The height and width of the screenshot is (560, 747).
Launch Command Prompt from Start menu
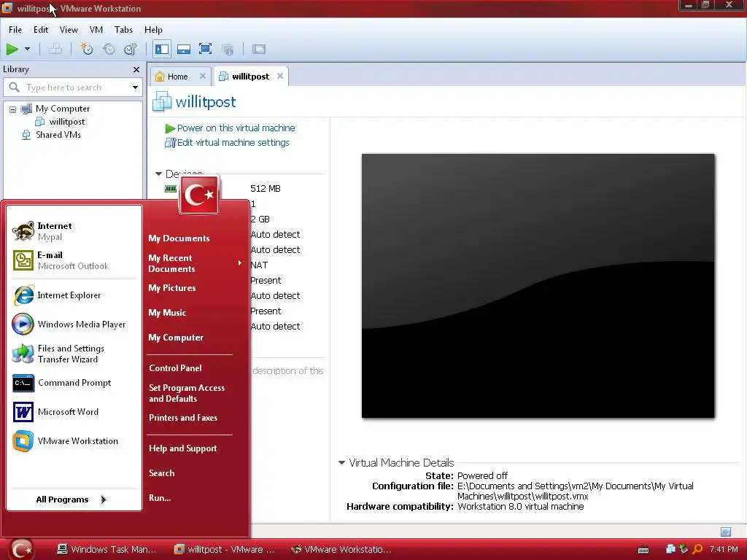click(74, 383)
